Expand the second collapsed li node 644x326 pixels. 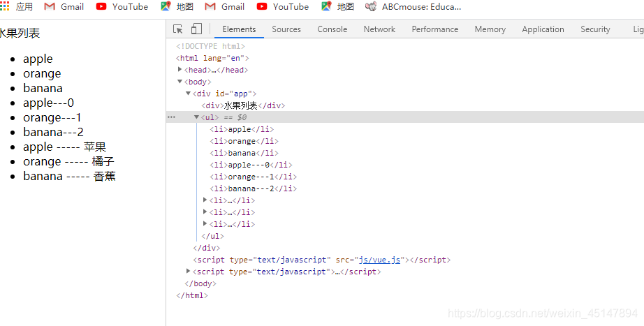205,212
